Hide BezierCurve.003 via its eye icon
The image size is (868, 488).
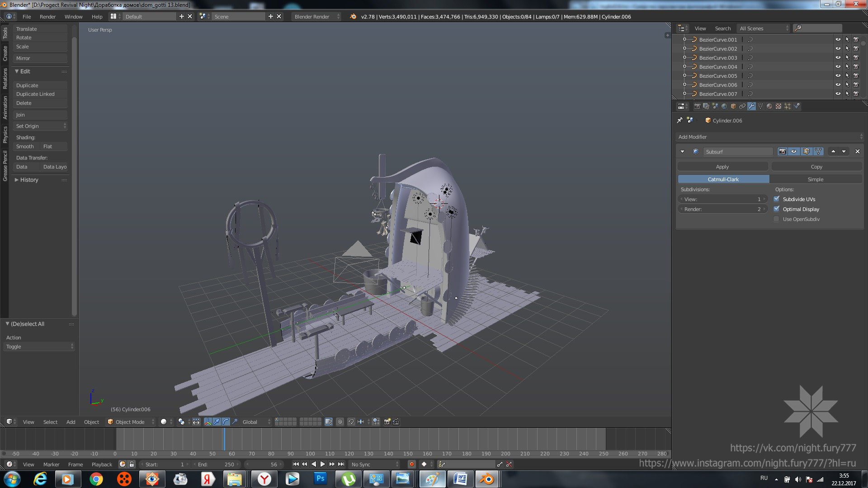838,58
